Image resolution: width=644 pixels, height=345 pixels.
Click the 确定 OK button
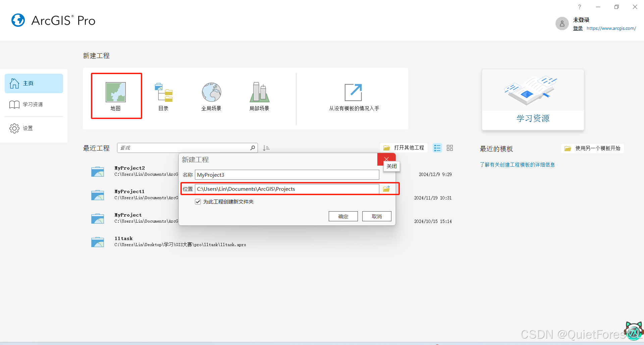343,216
